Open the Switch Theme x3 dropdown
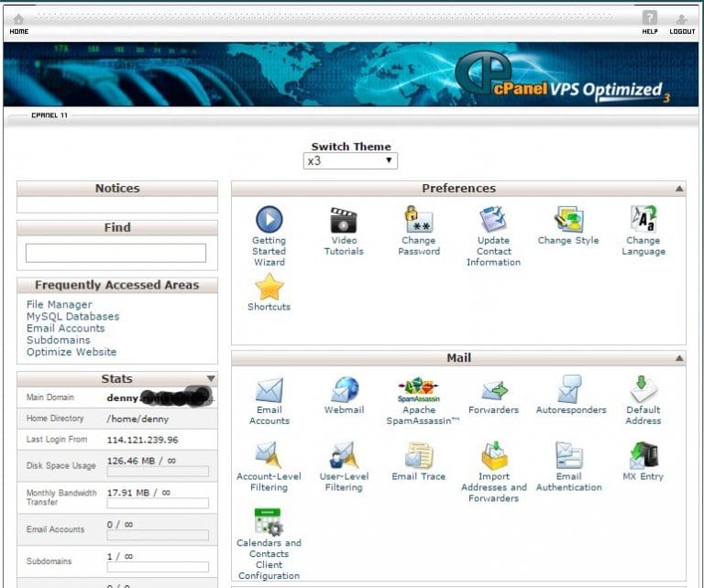The height and width of the screenshot is (588, 704). coord(350,160)
